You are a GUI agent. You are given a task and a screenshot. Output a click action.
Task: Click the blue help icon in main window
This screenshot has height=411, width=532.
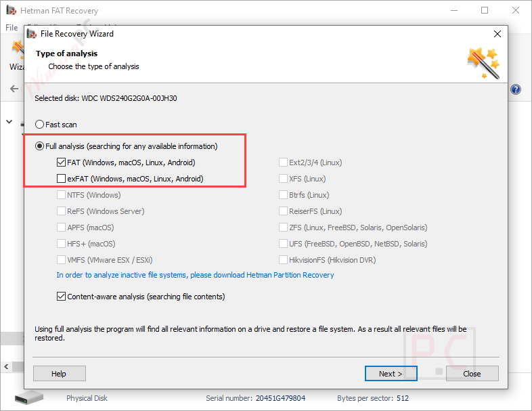click(516, 89)
